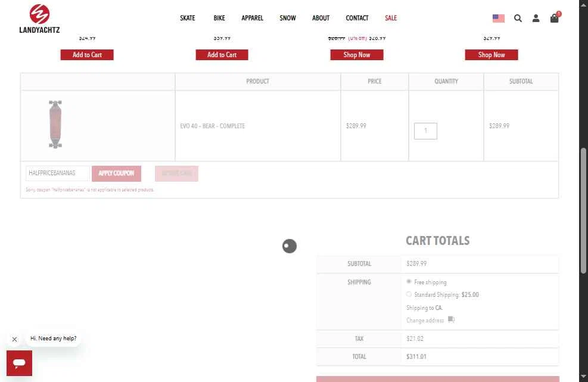Open the SNOW menu

pos(288,18)
